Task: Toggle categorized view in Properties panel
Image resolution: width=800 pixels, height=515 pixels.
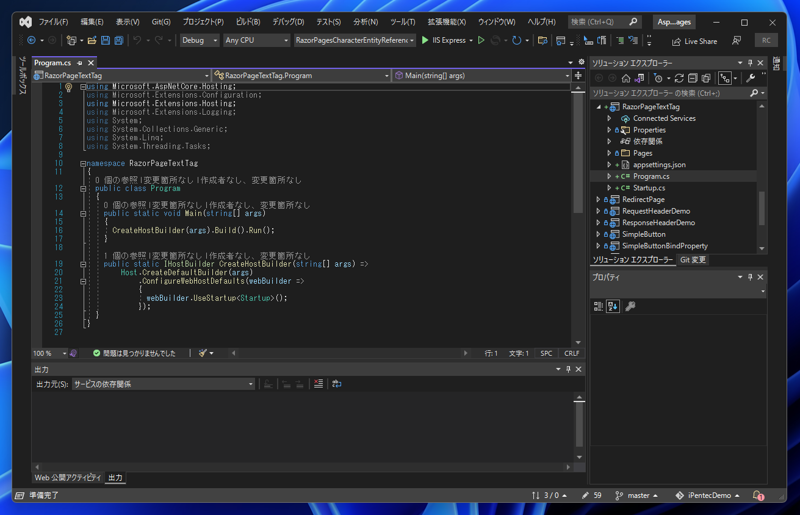Action: click(x=598, y=306)
